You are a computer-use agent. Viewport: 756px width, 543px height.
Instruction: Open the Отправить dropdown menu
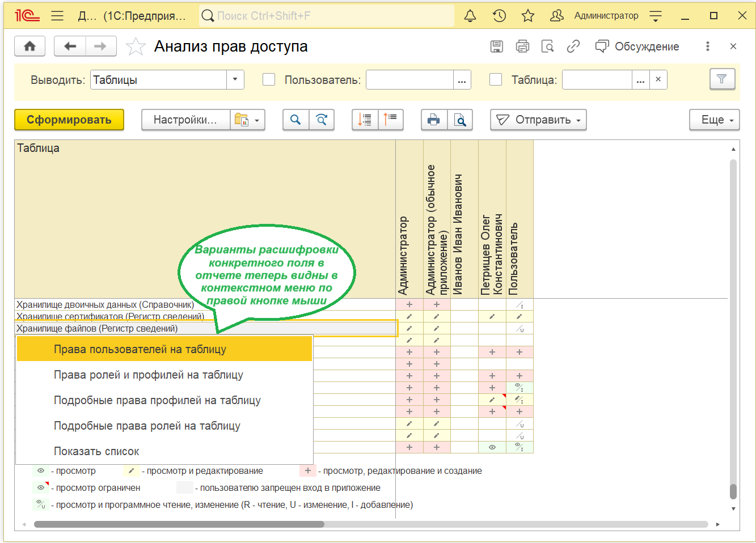538,120
